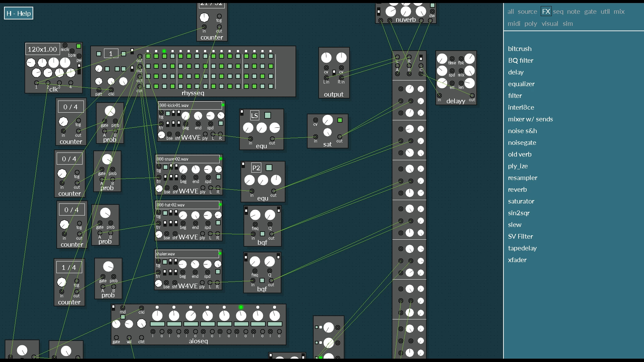Screen dimensions: 644x362
Task: Click the H - Help button
Action: [18, 13]
